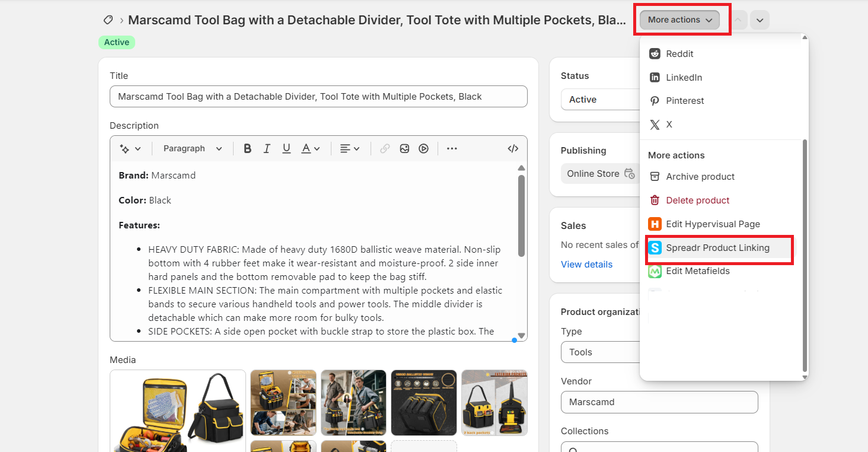Image resolution: width=868 pixels, height=452 pixels.
Task: Toggle italic formatting
Action: click(x=267, y=149)
